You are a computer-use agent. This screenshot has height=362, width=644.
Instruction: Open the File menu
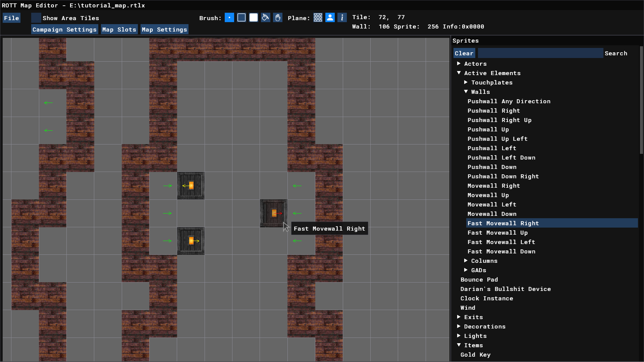click(x=11, y=18)
